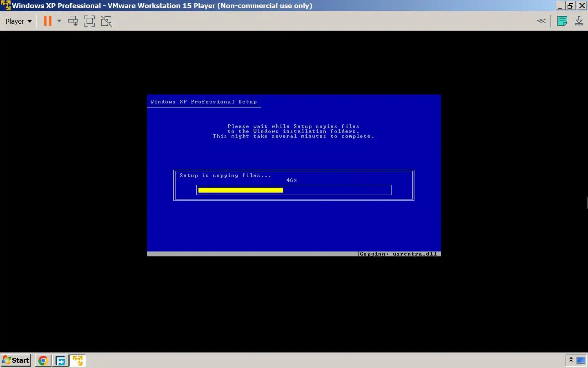Image resolution: width=588 pixels, height=368 pixels.
Task: Click the 46% progress text
Action: tap(292, 180)
